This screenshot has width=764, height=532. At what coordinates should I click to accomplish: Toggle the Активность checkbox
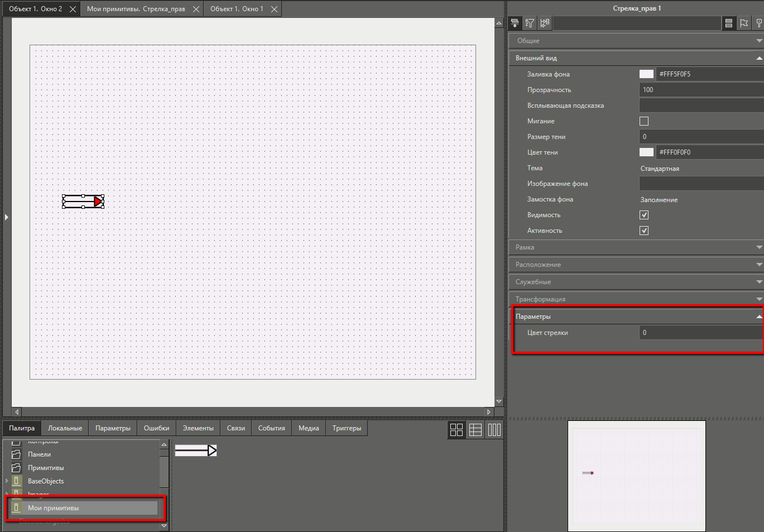point(644,231)
